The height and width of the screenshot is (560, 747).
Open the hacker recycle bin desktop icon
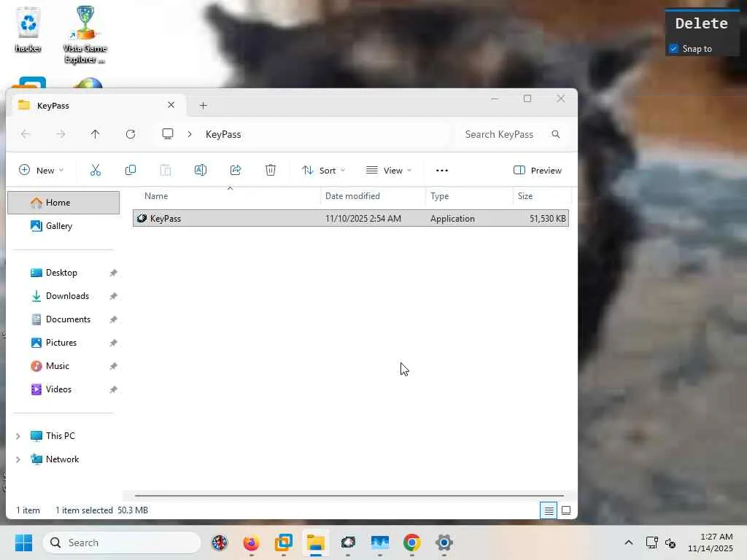coord(28,29)
